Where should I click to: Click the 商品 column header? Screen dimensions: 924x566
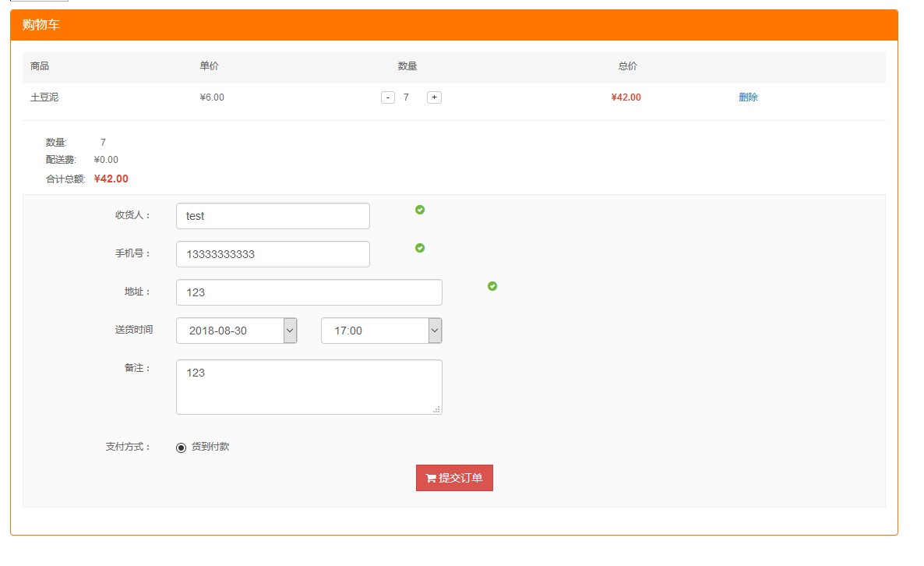coord(40,66)
